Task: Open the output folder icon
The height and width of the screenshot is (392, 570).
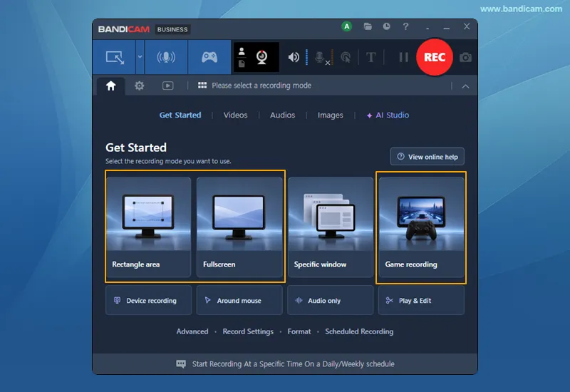Action: pyautogui.click(x=368, y=26)
